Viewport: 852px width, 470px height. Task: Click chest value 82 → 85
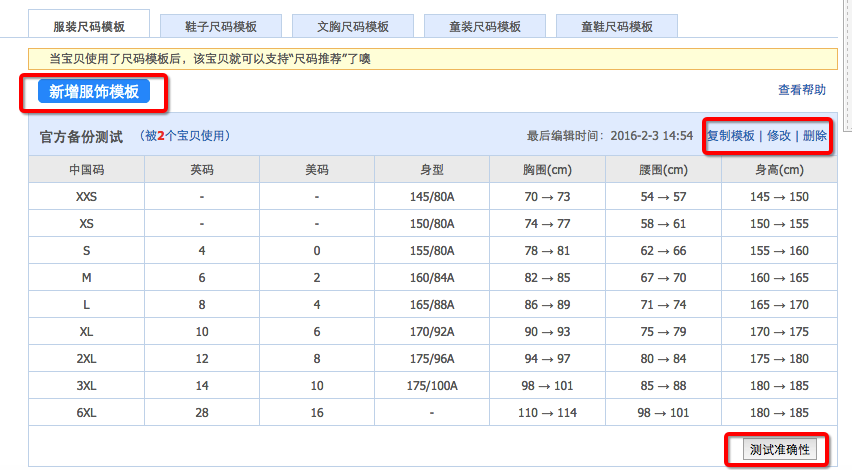(x=547, y=278)
